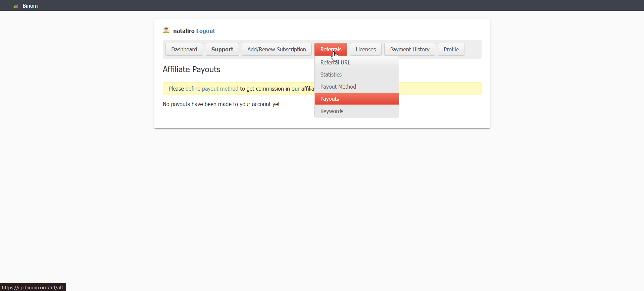Open the Dashboard tab

tap(184, 49)
